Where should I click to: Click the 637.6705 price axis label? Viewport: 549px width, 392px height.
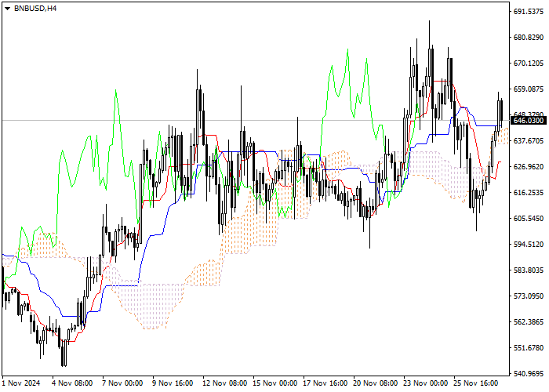coord(529,140)
